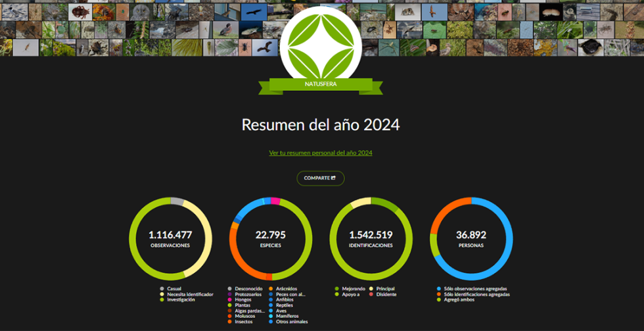Click the Disidente legend item
Screen dimensions: 644x331
tap(386, 294)
